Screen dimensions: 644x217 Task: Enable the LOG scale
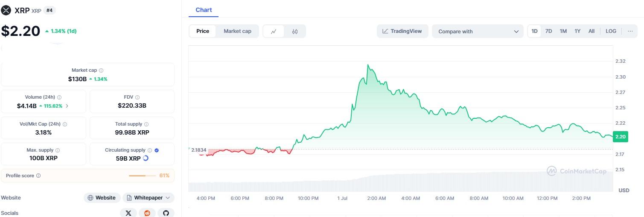[611, 31]
